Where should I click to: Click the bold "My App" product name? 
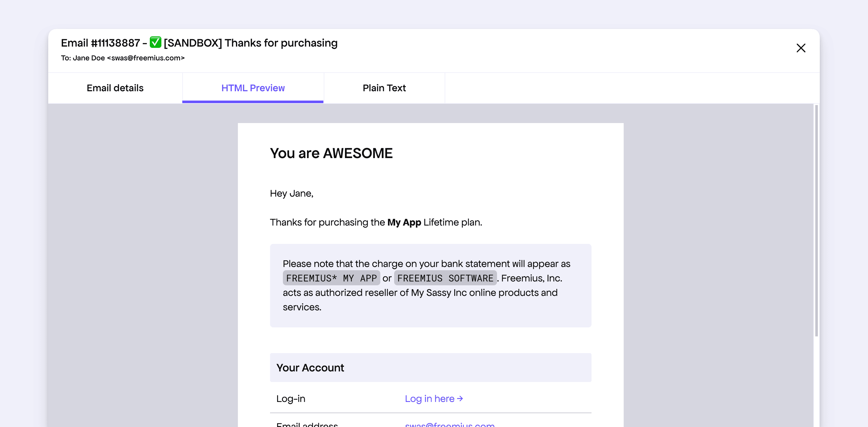pos(404,222)
